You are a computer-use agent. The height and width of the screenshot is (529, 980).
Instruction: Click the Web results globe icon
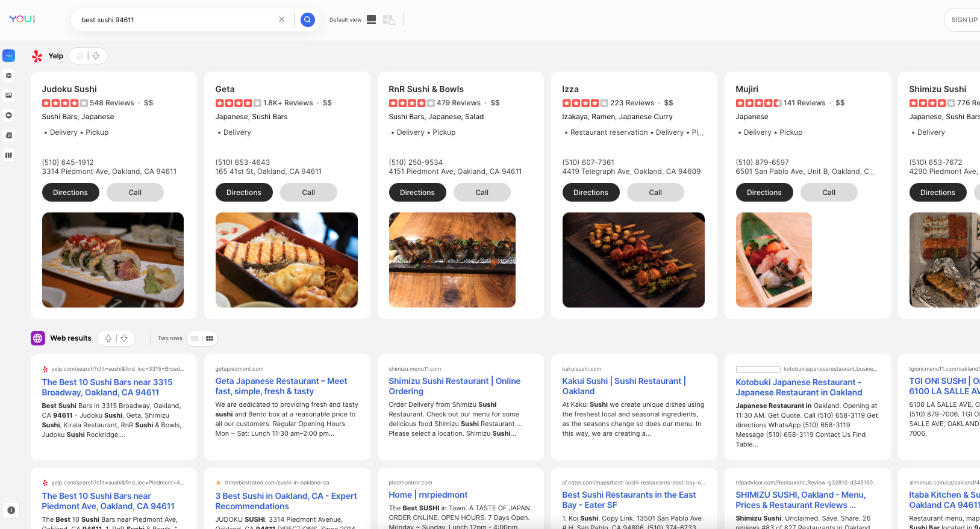(x=38, y=338)
